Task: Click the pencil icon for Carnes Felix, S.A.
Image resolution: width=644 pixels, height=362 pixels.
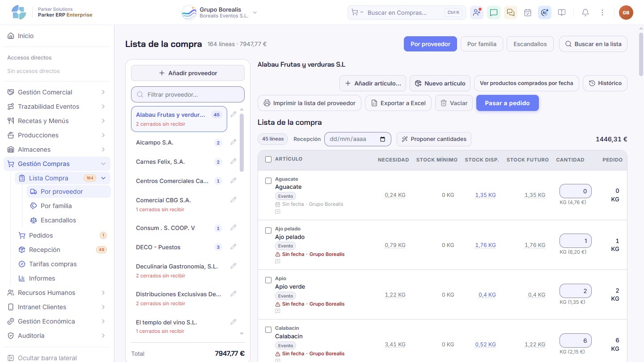Action: click(233, 162)
